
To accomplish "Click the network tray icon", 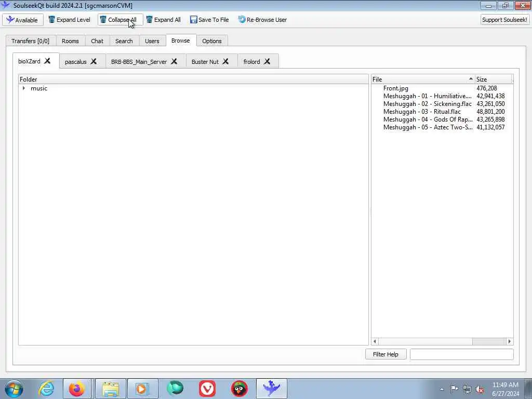I will point(467,389).
